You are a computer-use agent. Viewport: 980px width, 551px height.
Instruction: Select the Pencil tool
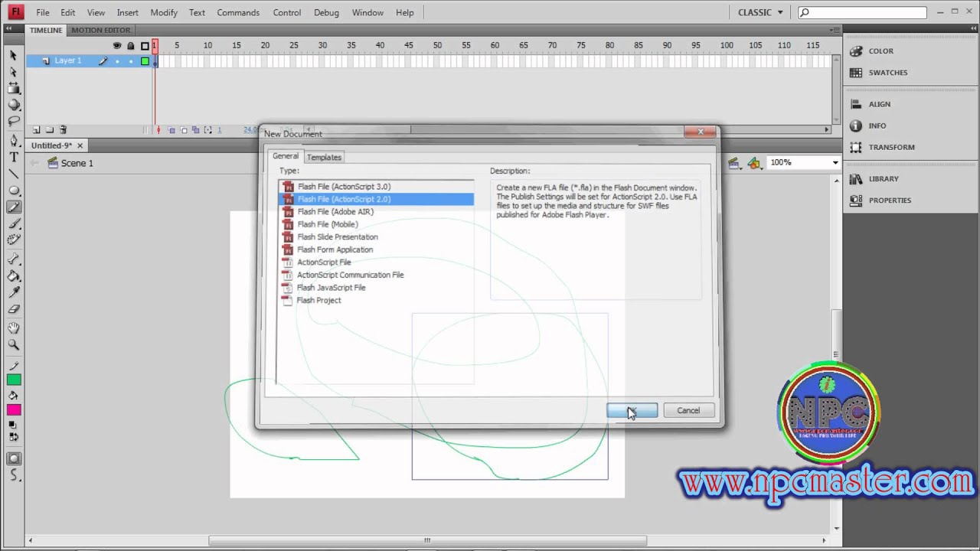coord(13,207)
